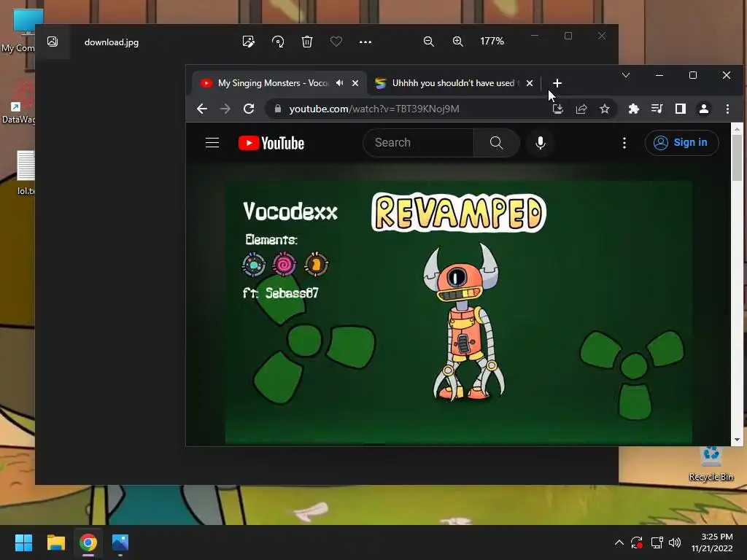Open the media controls icon in Chrome
This screenshot has height=560, width=747.
point(657,109)
